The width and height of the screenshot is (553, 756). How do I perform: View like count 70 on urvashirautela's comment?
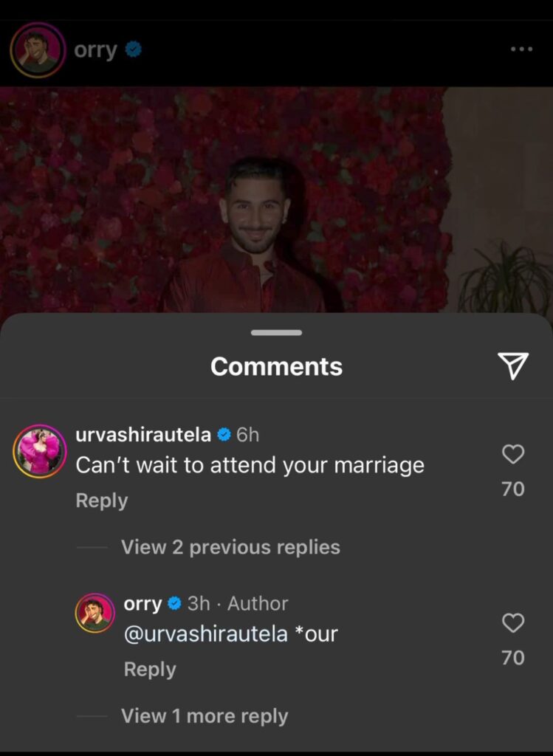pyautogui.click(x=513, y=489)
